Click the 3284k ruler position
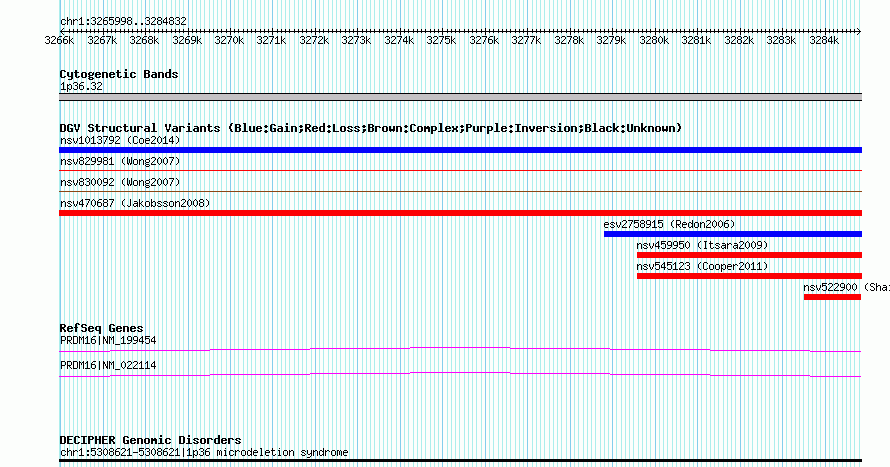890x467 pixels. point(824,40)
